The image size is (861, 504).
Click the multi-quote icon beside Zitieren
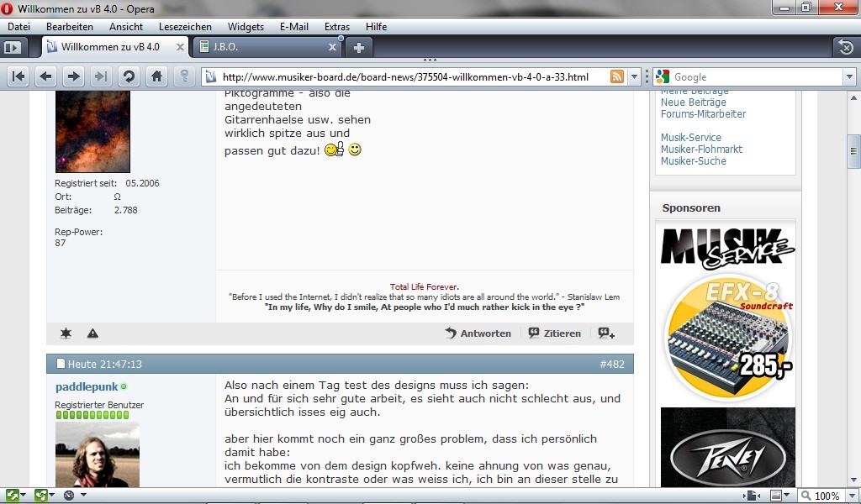click(606, 333)
